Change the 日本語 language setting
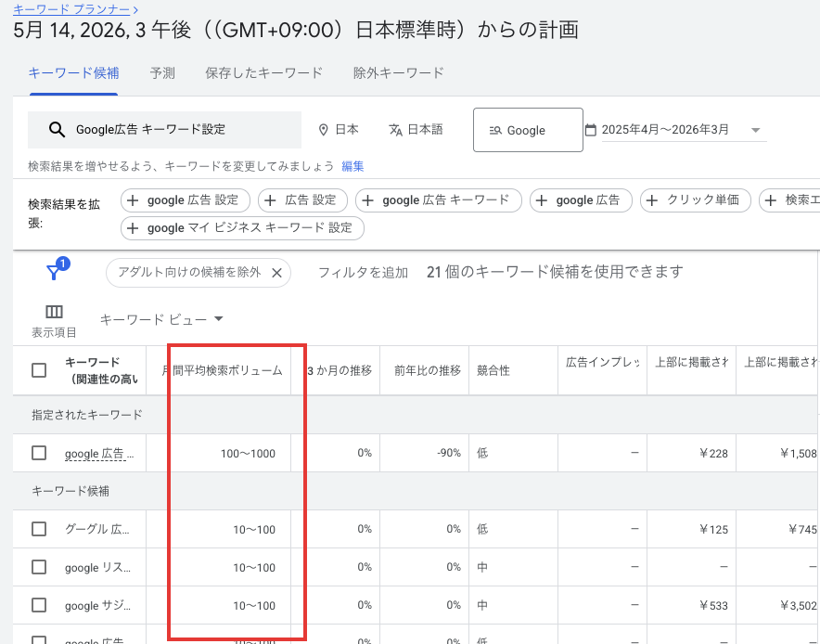Viewport: 820px width, 644px height. pyautogui.click(x=416, y=130)
